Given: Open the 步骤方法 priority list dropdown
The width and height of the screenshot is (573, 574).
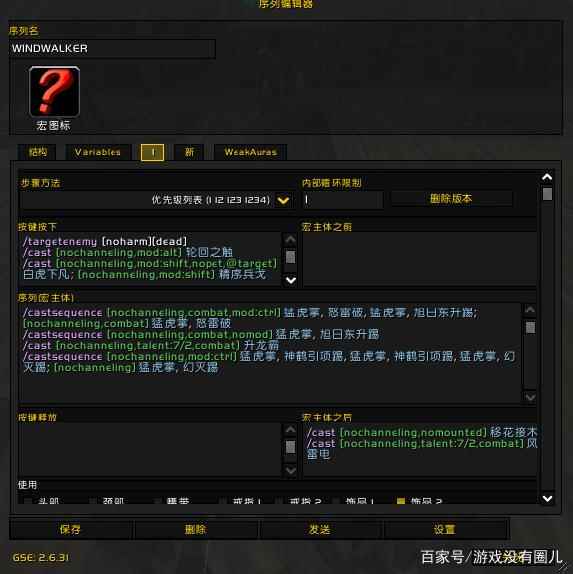Looking at the screenshot, I should [157, 200].
